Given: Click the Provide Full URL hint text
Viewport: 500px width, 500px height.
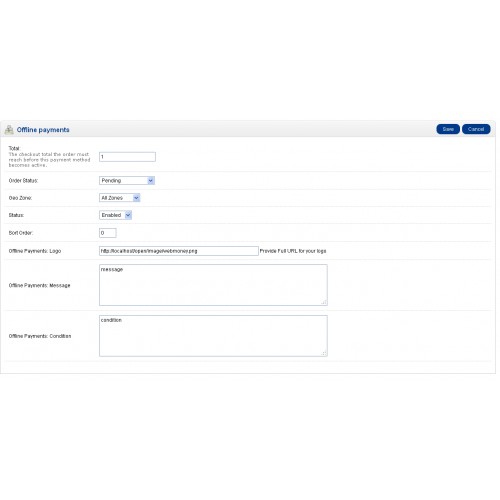Looking at the screenshot, I should pyautogui.click(x=293, y=251).
